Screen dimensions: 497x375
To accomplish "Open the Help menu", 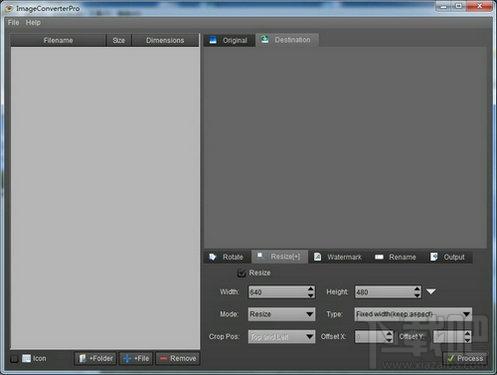I will (33, 23).
